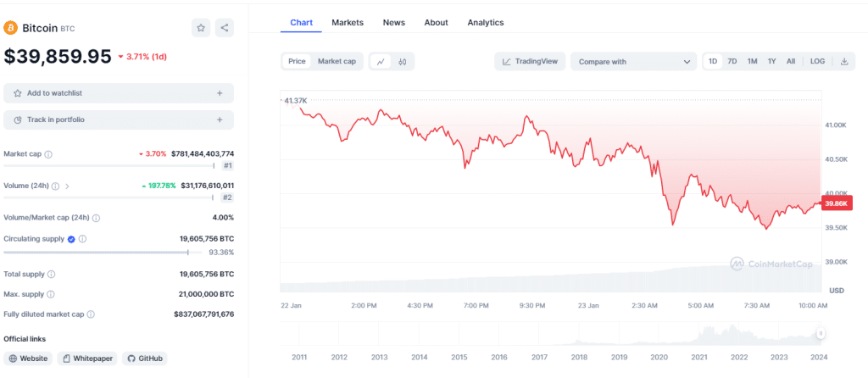The width and height of the screenshot is (868, 378).
Task: Toggle chart to Market cap
Action: [337, 61]
